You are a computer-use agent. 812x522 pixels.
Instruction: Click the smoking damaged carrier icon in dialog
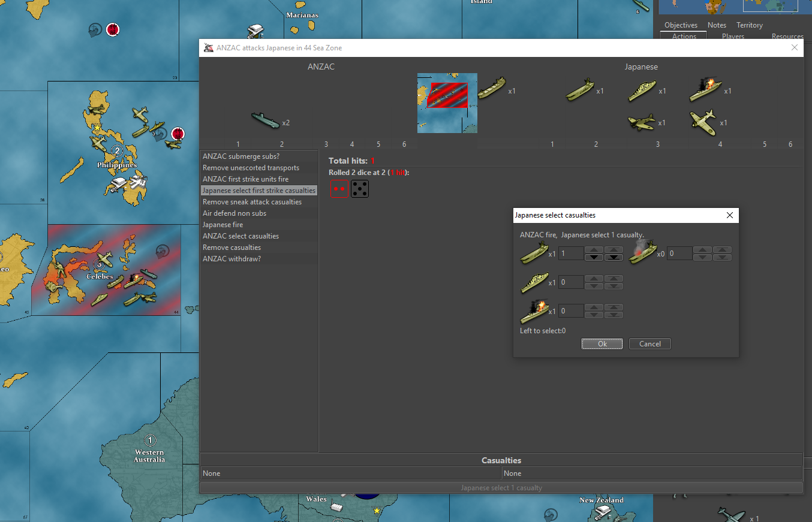(642, 251)
